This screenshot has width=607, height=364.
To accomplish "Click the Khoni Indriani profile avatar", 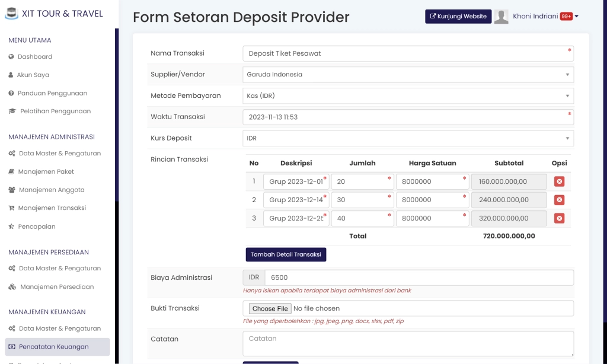I will tap(501, 16).
